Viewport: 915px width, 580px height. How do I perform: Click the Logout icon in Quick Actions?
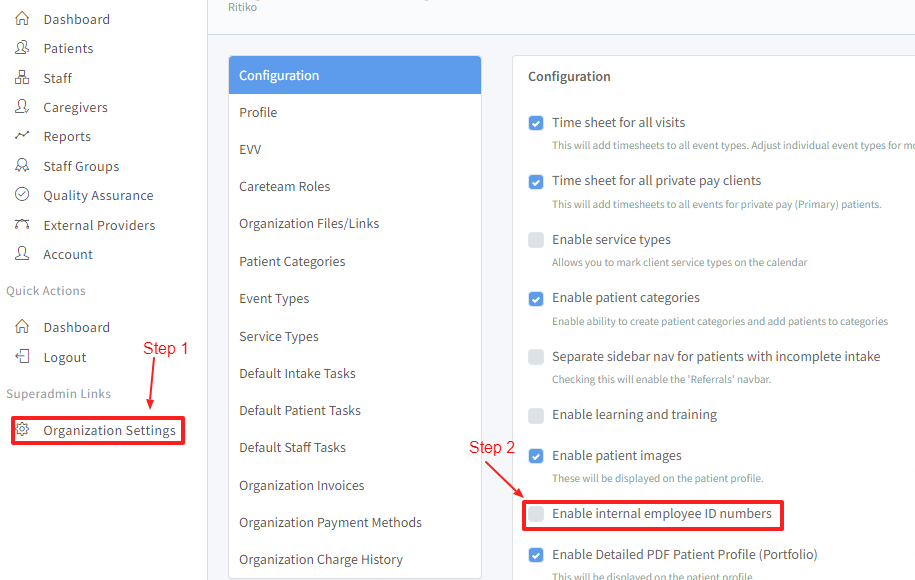pyautogui.click(x=22, y=357)
